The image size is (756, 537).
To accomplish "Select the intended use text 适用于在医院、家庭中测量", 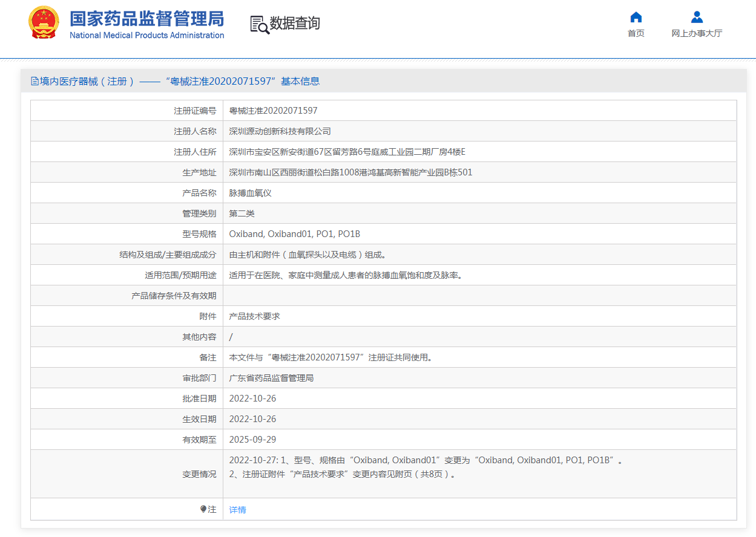I will [346, 275].
